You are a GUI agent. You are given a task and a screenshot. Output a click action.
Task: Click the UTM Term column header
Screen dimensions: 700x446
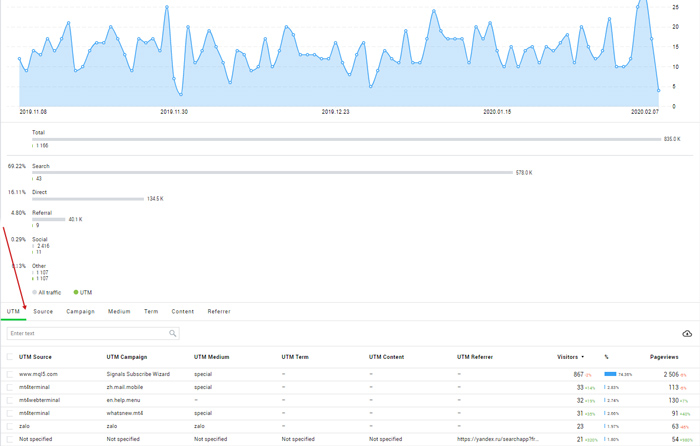[295, 357]
